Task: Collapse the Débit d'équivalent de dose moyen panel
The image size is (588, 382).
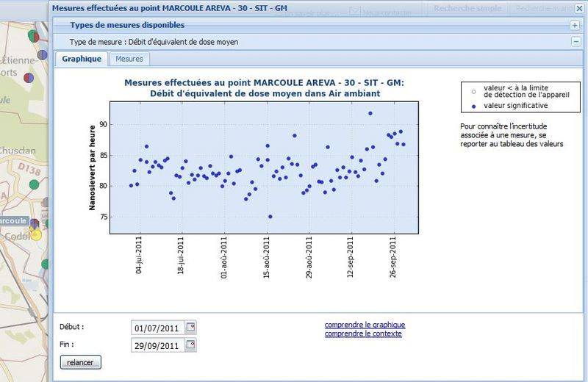Action: [576, 42]
